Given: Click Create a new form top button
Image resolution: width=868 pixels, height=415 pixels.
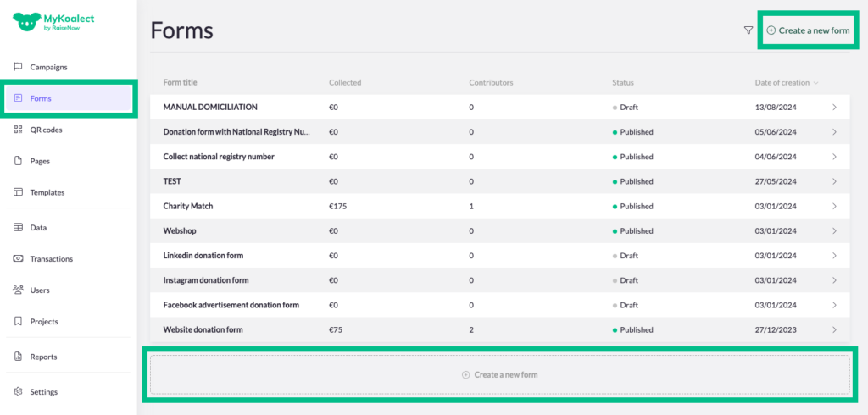Looking at the screenshot, I should click(x=807, y=30).
